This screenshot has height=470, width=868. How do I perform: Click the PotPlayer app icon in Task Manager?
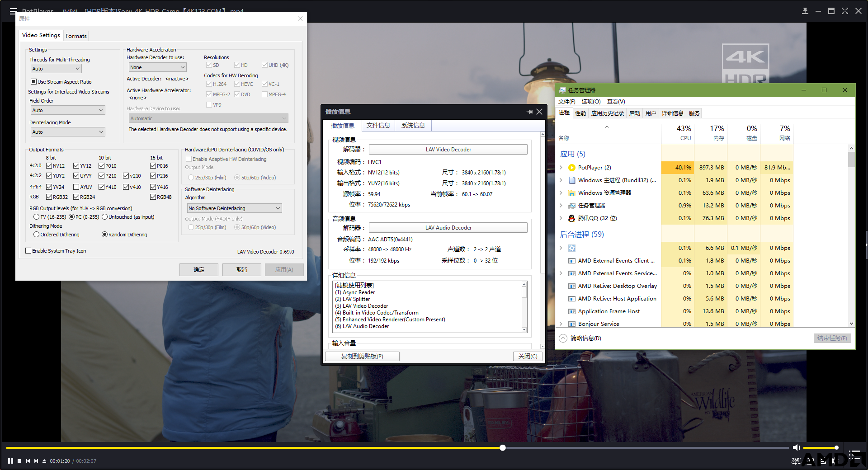pos(572,168)
